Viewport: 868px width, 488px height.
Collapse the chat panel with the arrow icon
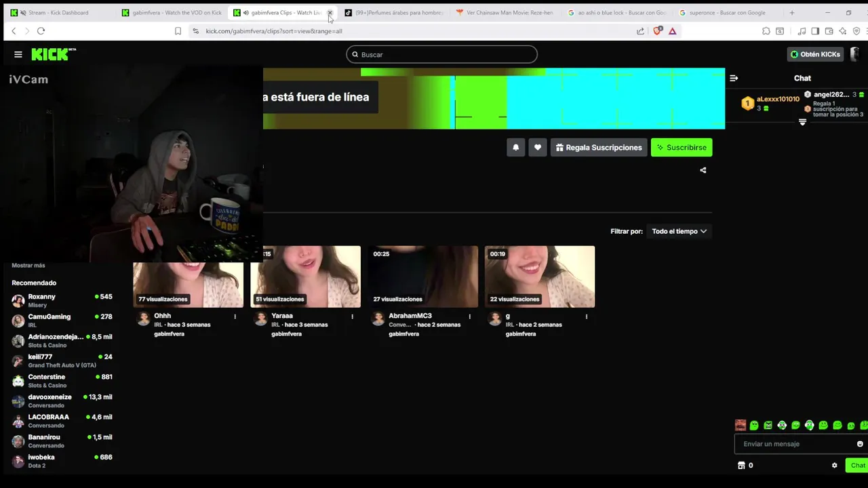[x=734, y=78]
